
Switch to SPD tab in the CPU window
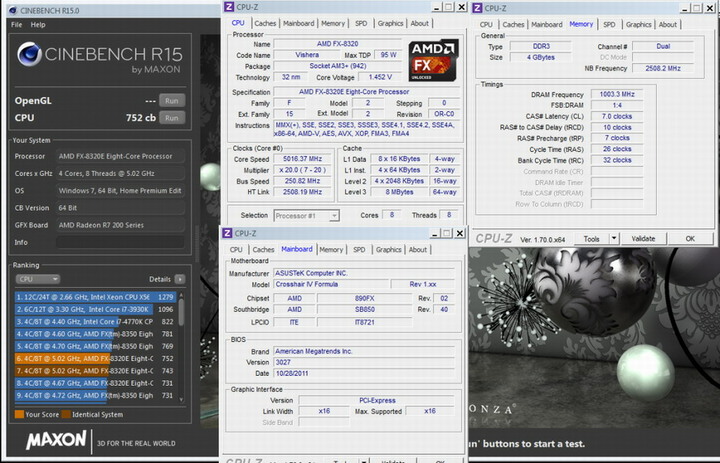pos(361,23)
